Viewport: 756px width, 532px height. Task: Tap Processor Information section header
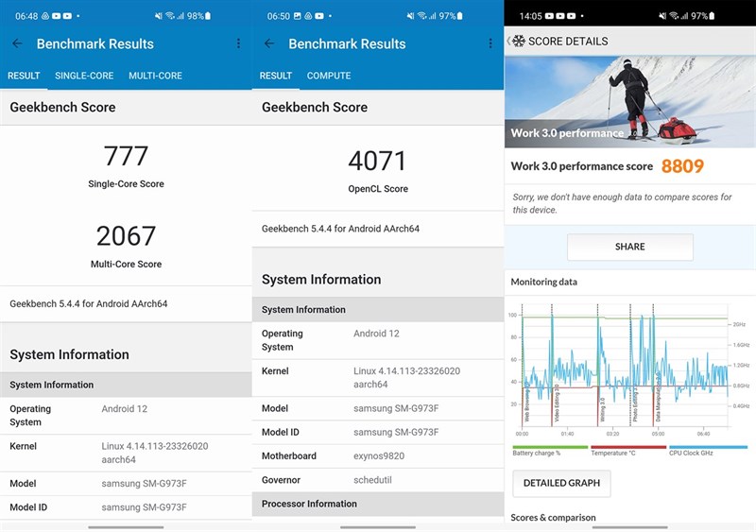click(378, 504)
